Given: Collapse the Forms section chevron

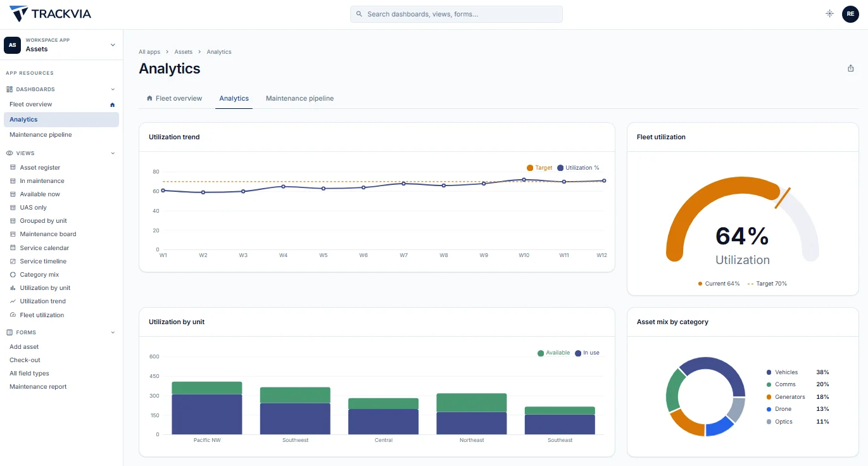Looking at the screenshot, I should tap(113, 332).
